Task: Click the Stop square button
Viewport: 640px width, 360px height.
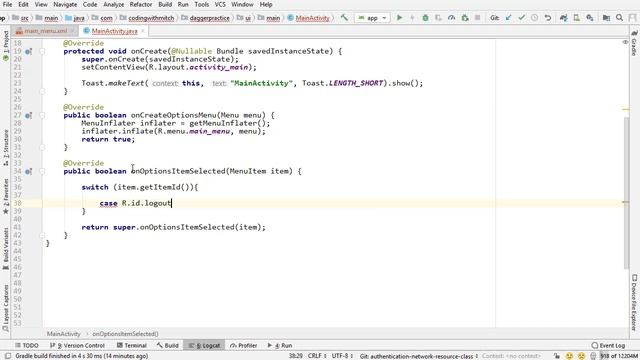Action: (477, 18)
